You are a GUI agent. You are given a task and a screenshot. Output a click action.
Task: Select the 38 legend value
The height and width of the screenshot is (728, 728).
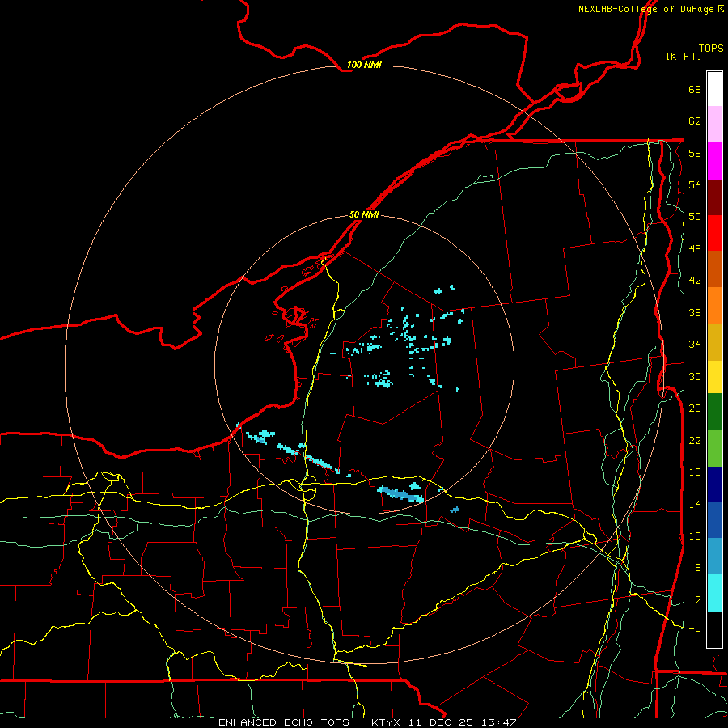click(695, 312)
